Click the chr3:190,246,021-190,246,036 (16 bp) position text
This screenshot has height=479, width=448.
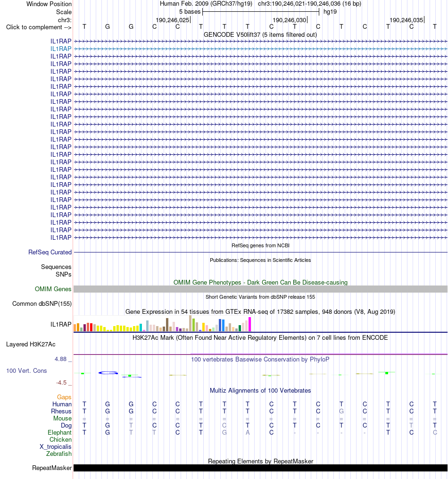tap(309, 4)
